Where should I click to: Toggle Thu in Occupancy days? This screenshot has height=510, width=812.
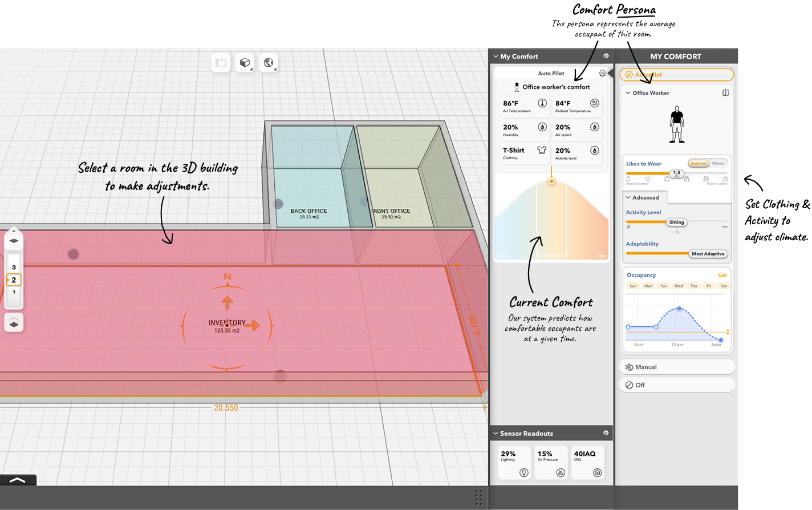click(x=693, y=286)
